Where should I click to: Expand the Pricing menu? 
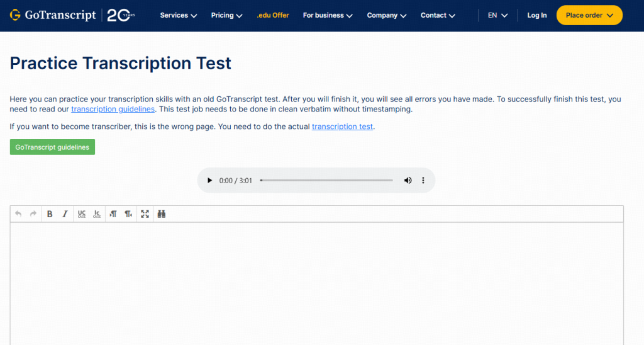226,15
